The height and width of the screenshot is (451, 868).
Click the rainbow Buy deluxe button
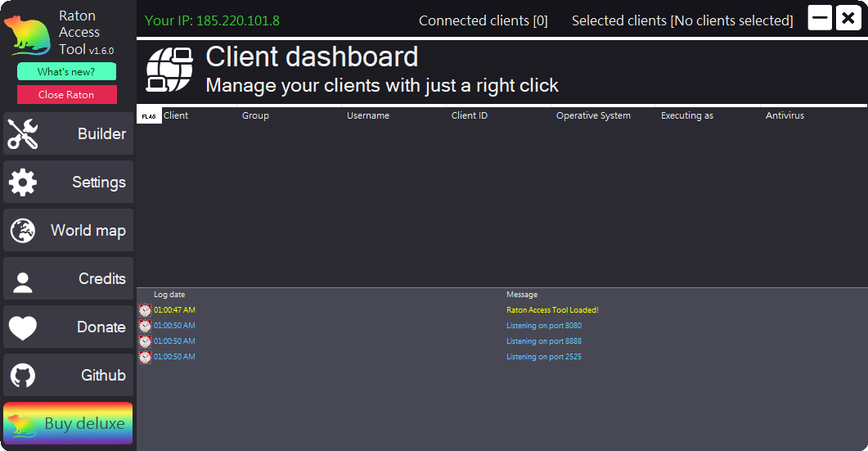(68, 423)
